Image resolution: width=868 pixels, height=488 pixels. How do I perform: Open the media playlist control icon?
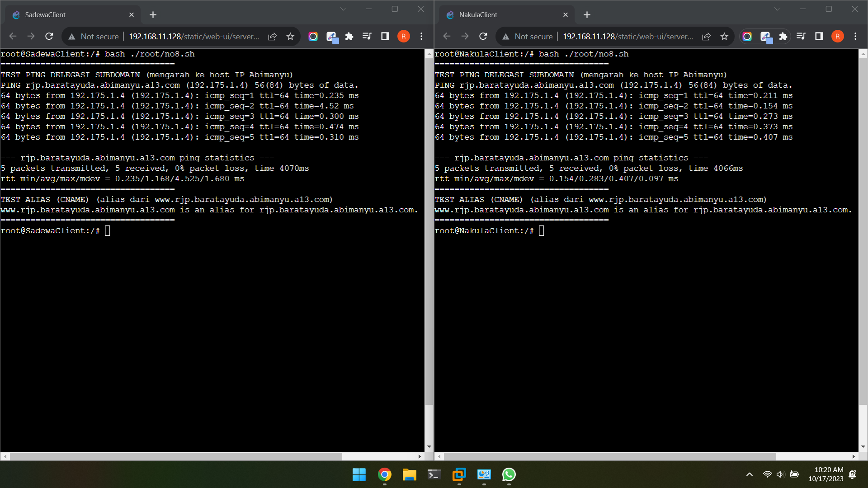click(367, 36)
